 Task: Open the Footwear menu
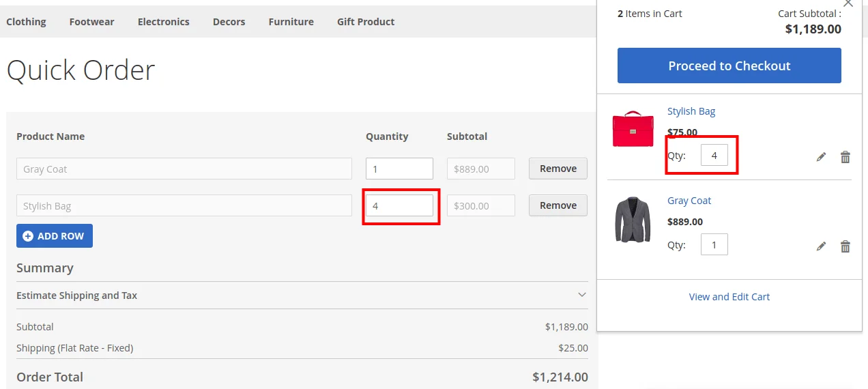pyautogui.click(x=91, y=22)
